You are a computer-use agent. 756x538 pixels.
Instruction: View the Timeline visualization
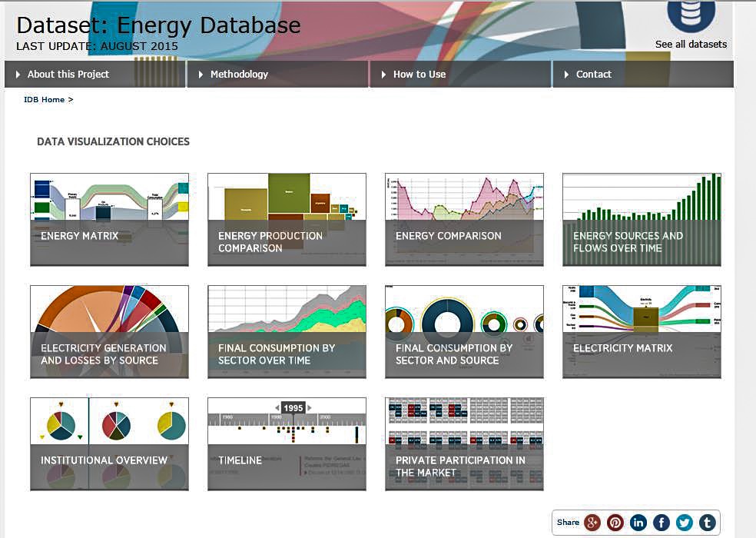(287, 443)
